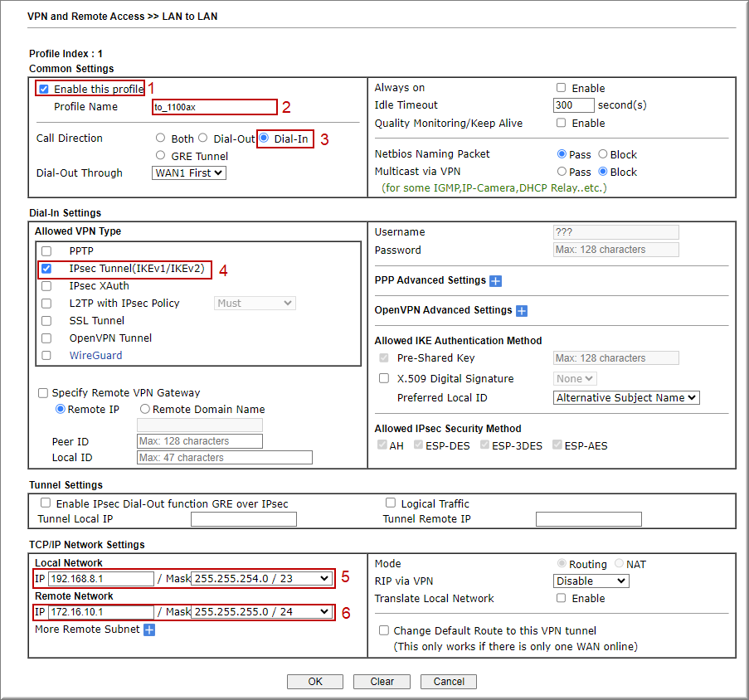The height and width of the screenshot is (700, 749).
Task: Check L2TP with IPsec Policy
Action: click(46, 304)
